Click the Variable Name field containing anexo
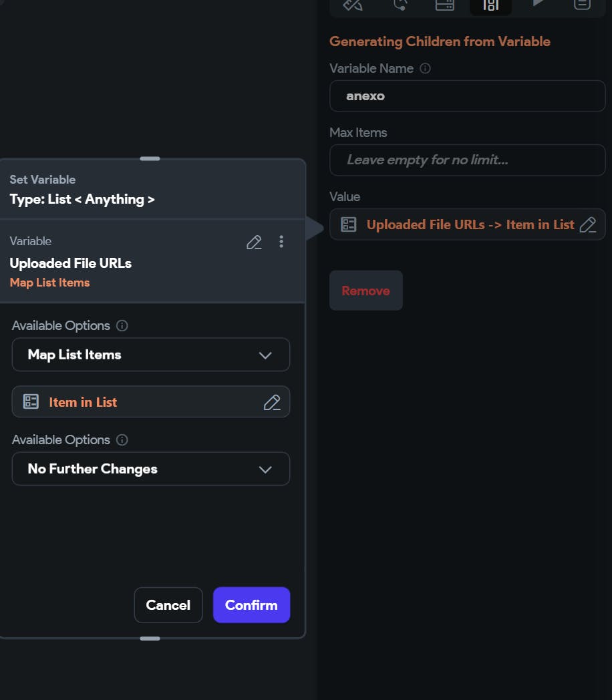This screenshot has width=612, height=700. 467,96
